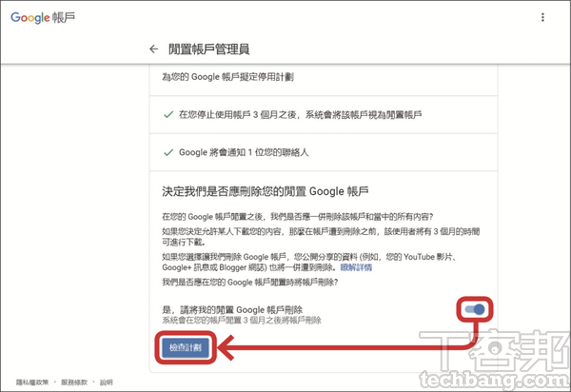Image resolution: width=571 pixels, height=392 pixels.
Task: Click the '決定我們是否應刪除您的閒置 Google 帳戶' heading
Action: click(x=266, y=191)
